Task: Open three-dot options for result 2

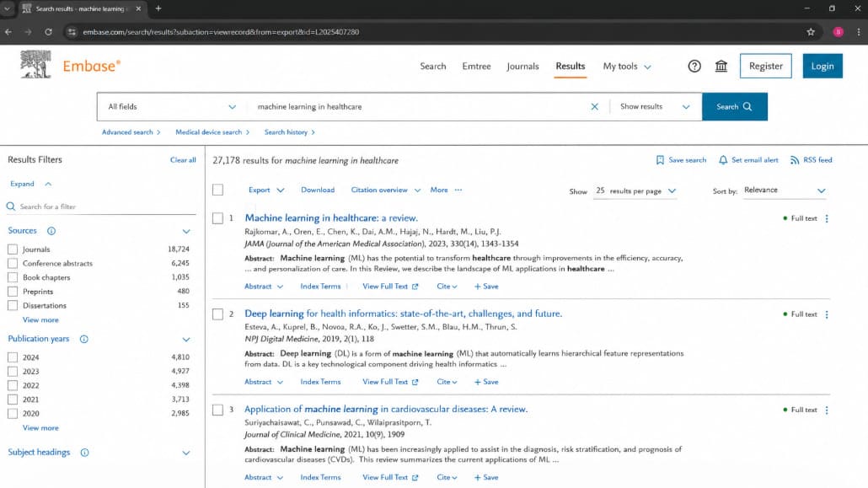Action: (x=827, y=314)
